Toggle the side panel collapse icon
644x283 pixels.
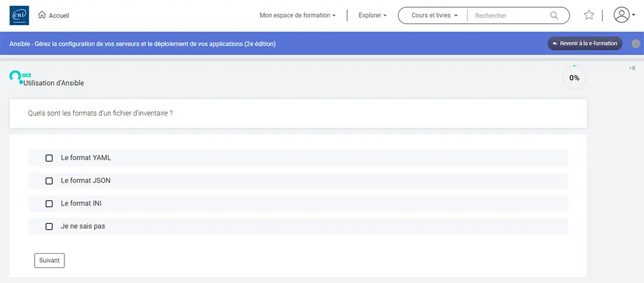[632, 69]
